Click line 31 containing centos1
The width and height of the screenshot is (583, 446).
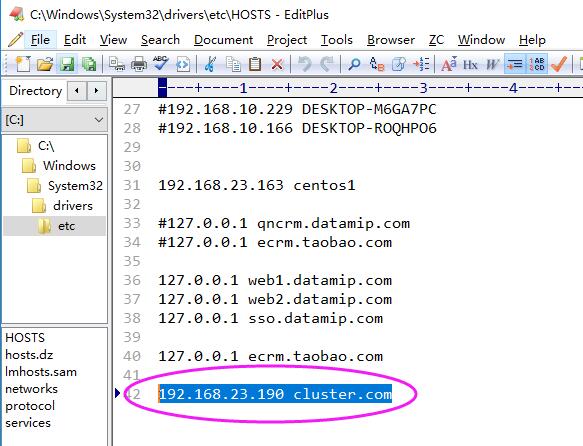pyautogui.click(x=257, y=185)
